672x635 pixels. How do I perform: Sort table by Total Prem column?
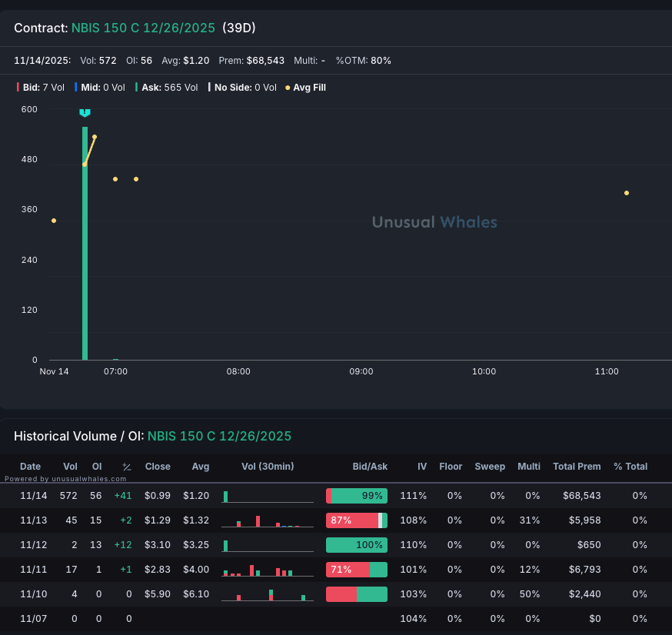577,467
